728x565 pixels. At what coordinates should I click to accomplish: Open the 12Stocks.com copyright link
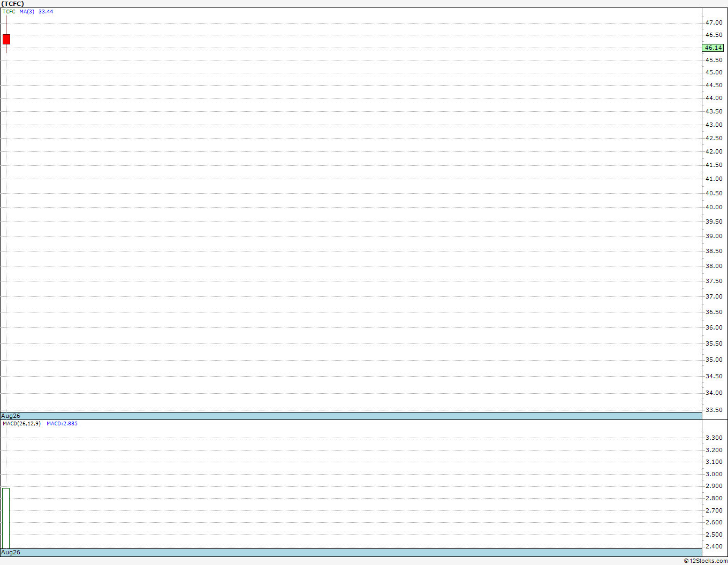[x=706, y=561]
